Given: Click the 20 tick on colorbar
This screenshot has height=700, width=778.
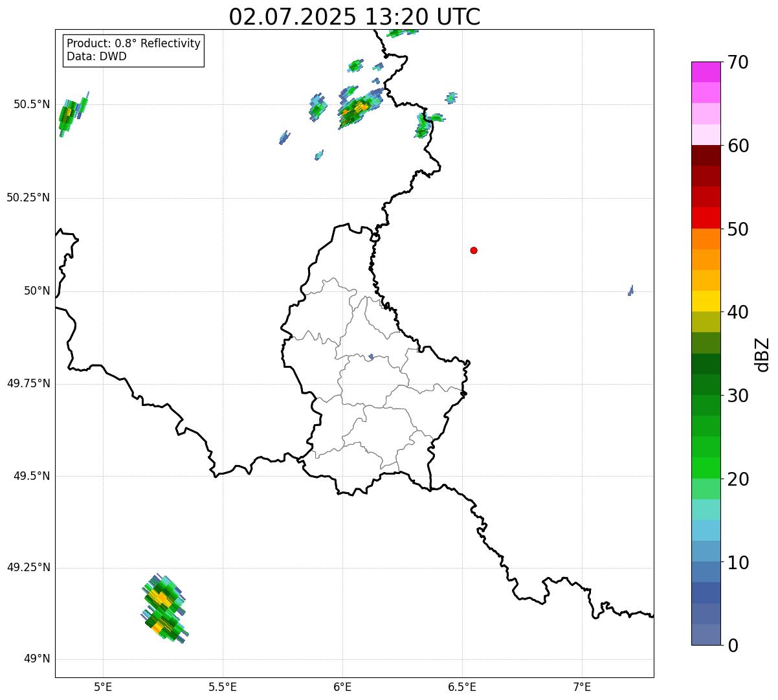Looking at the screenshot, I should tap(738, 479).
